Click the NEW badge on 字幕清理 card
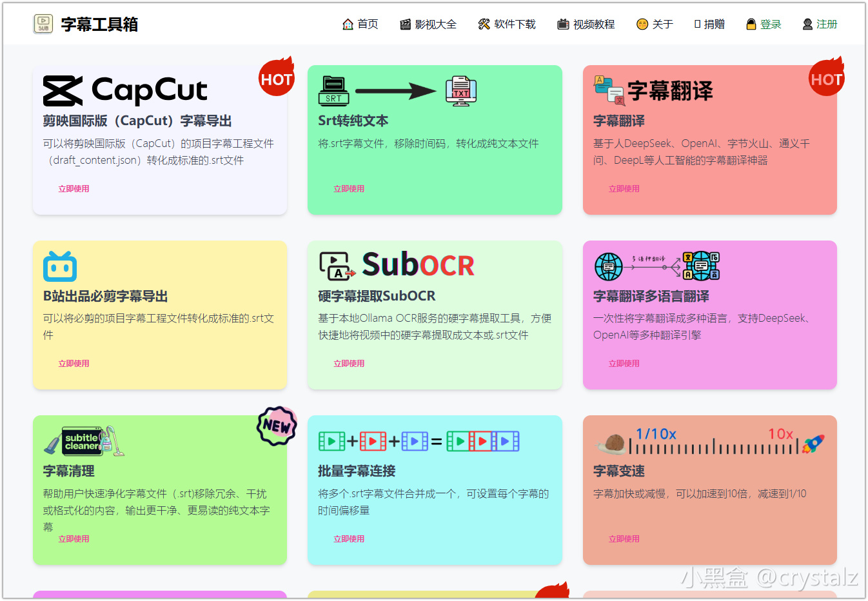Image resolution: width=868 pixels, height=601 pixels. coord(277,426)
